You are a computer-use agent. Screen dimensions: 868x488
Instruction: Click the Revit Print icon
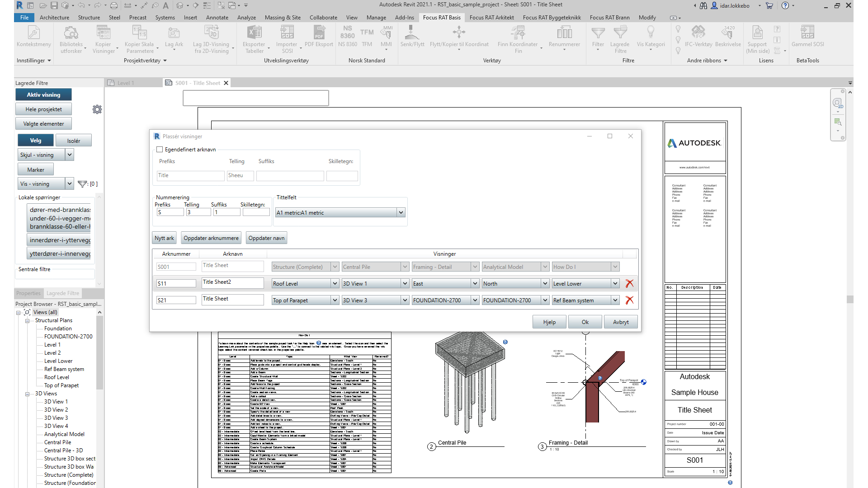114,5
